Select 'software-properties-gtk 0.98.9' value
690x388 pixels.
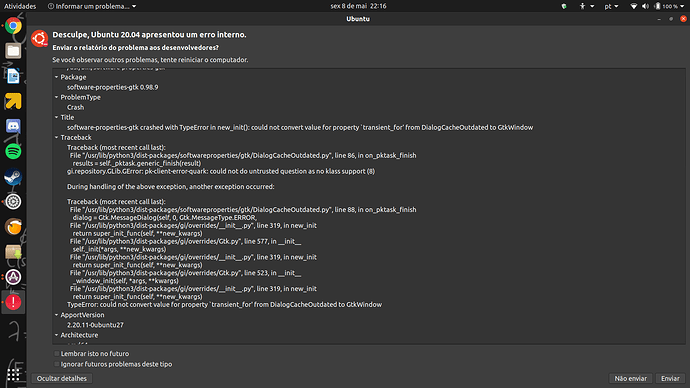point(113,87)
